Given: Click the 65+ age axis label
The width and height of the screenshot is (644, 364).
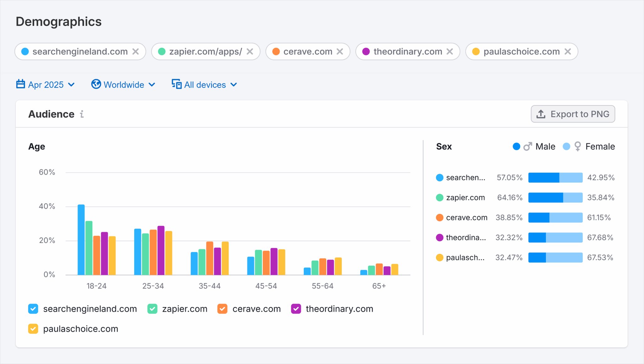Looking at the screenshot, I should (x=379, y=286).
